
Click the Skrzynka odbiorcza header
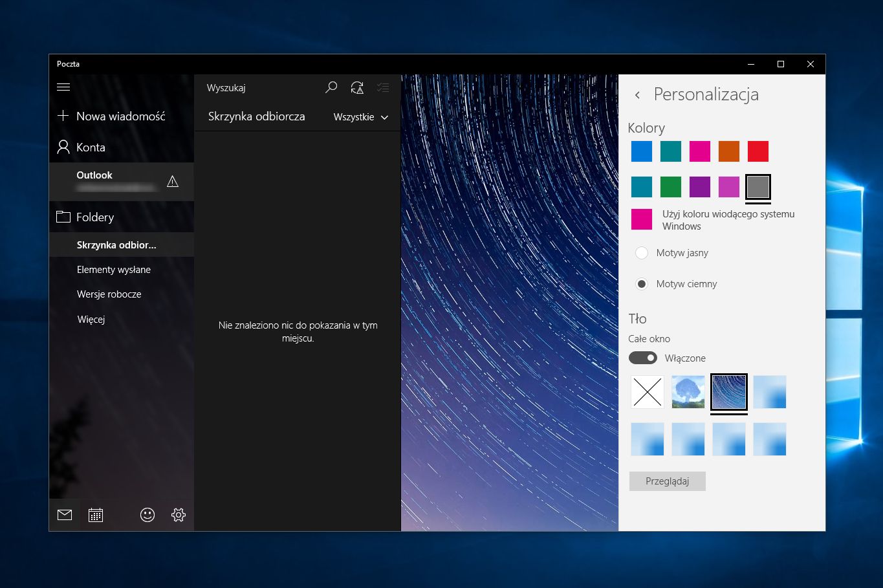click(x=257, y=117)
